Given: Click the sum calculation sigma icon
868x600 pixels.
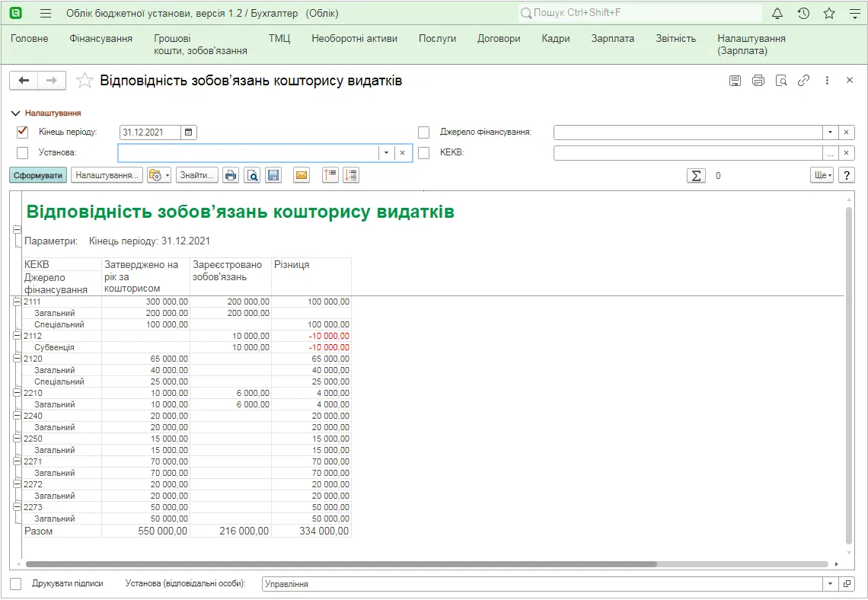Looking at the screenshot, I should (696, 175).
